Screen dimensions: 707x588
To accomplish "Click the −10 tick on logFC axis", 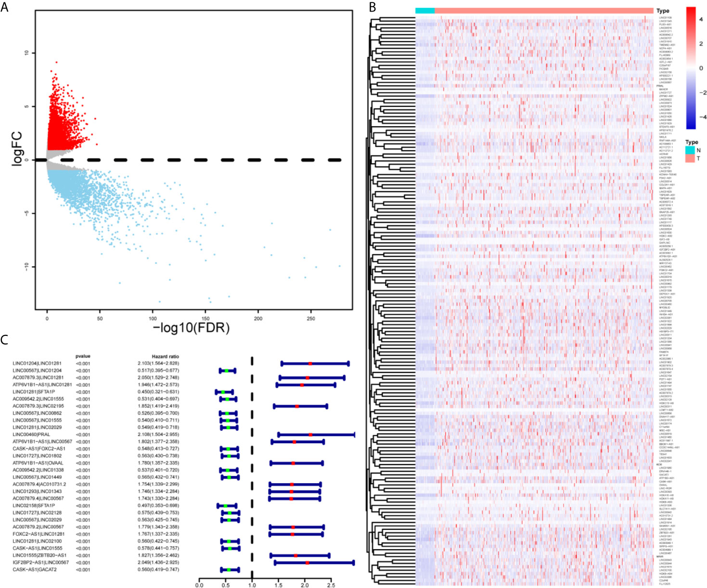I will [x=27, y=266].
